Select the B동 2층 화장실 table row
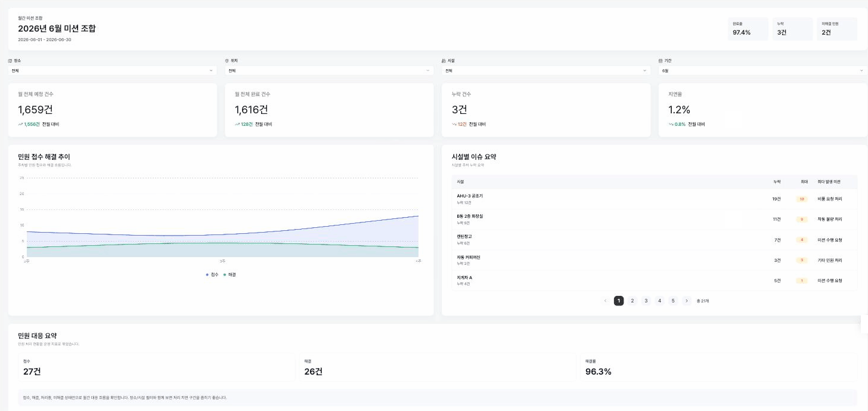 pyautogui.click(x=655, y=220)
